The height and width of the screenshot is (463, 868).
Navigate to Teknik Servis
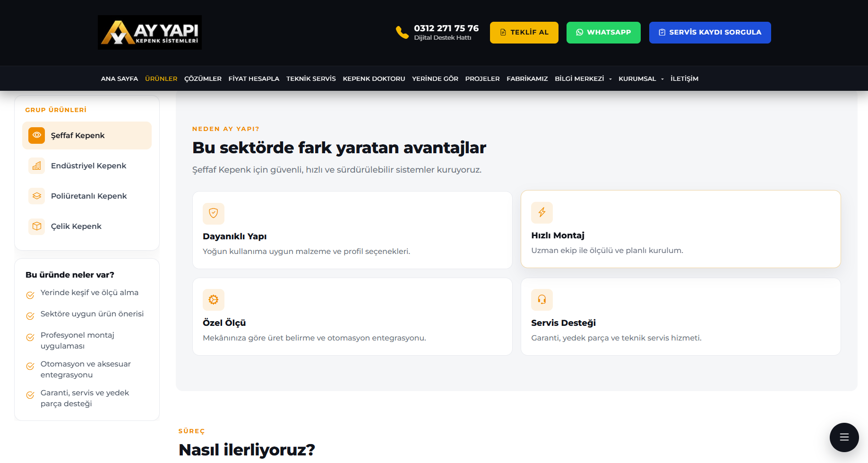click(311, 79)
